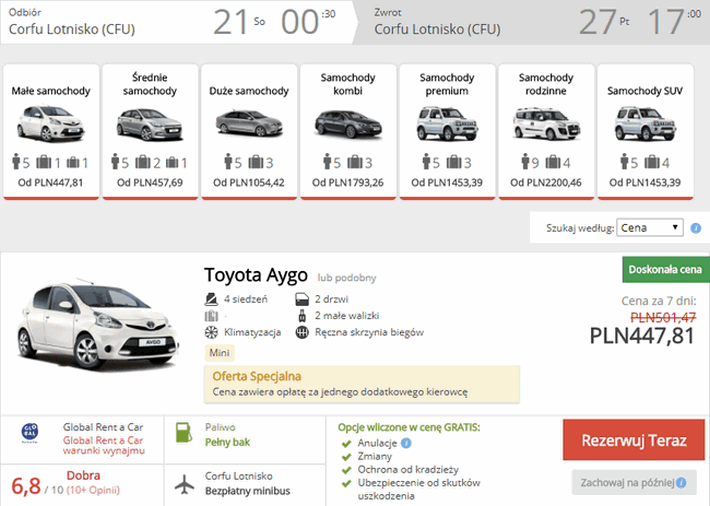Screen dimensions: 710x506
Task: Click the person icon in Małe samochody card
Action: [16, 162]
